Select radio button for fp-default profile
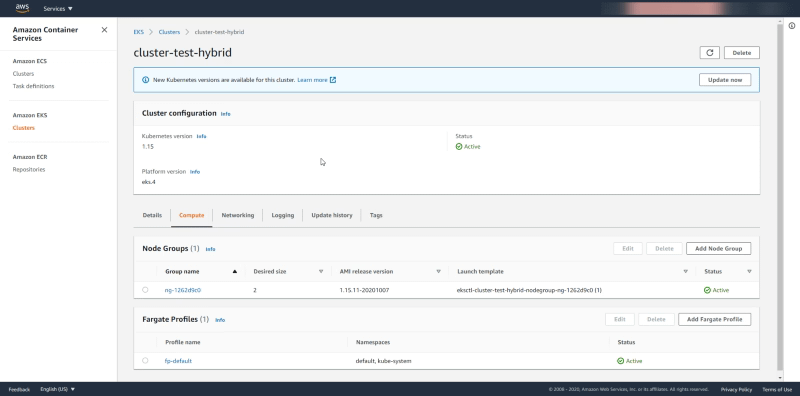 (145, 361)
